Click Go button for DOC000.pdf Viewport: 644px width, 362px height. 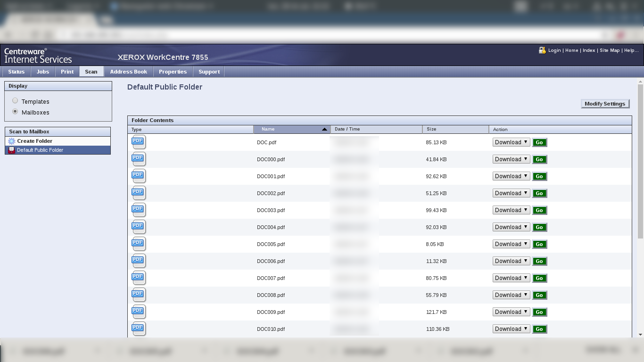point(539,159)
